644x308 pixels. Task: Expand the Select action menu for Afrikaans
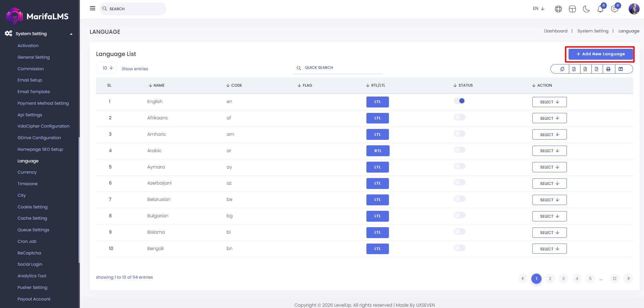pyautogui.click(x=549, y=118)
